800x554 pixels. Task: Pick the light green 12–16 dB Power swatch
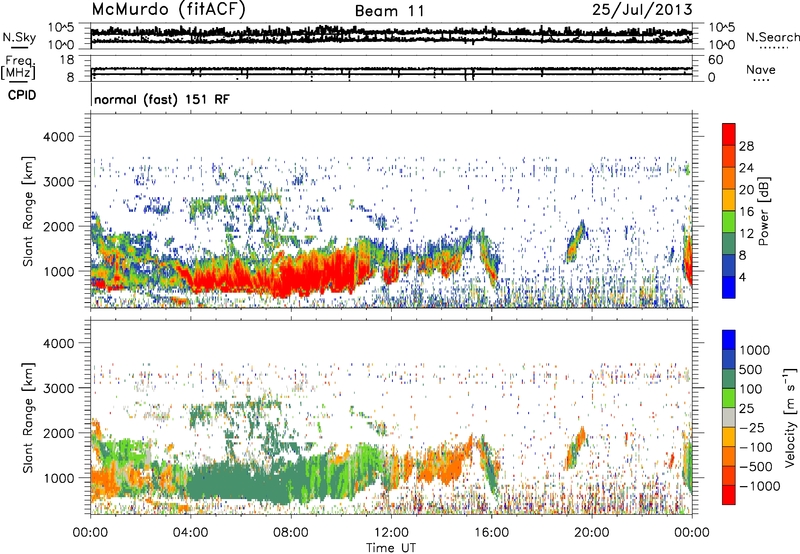coord(729,222)
